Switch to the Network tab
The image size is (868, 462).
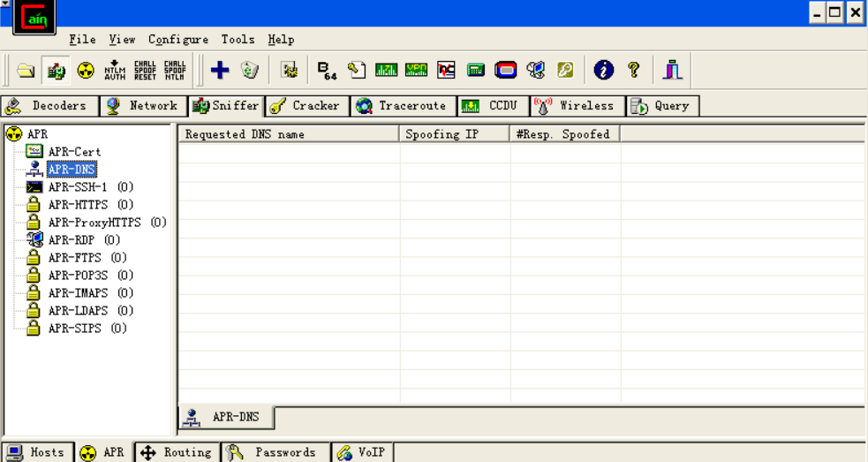tap(144, 106)
